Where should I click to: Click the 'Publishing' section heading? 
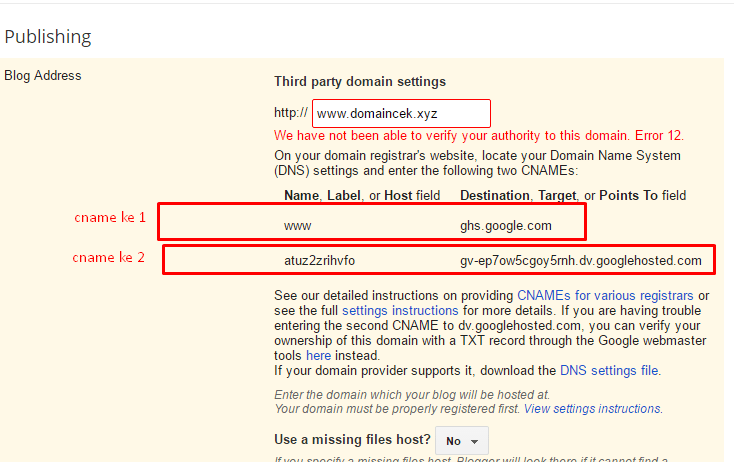(x=48, y=37)
